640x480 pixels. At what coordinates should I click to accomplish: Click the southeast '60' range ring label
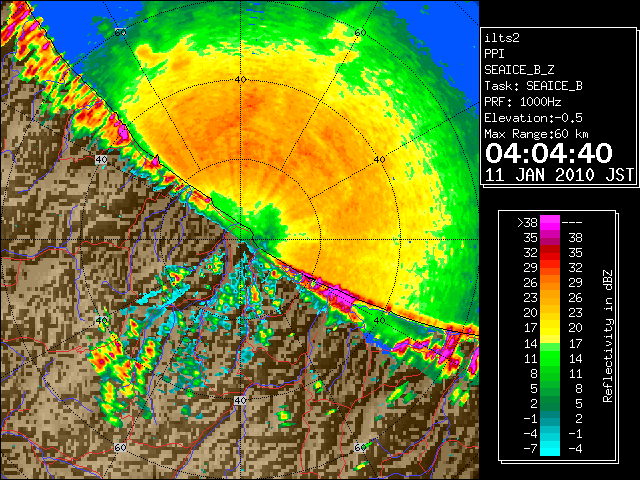(x=360, y=448)
